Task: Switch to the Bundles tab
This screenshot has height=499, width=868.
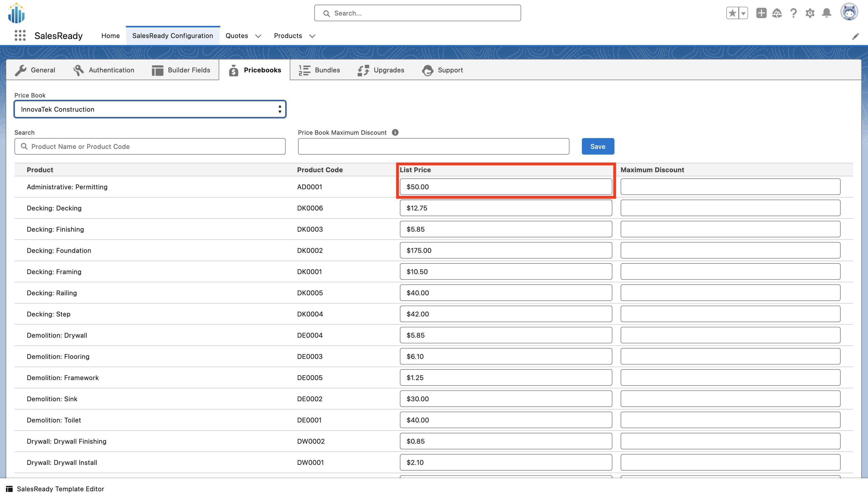Action: click(x=319, y=70)
